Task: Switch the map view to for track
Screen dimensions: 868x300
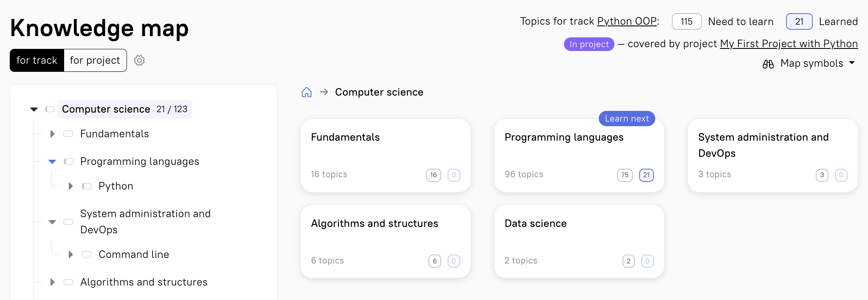Action: point(37,60)
